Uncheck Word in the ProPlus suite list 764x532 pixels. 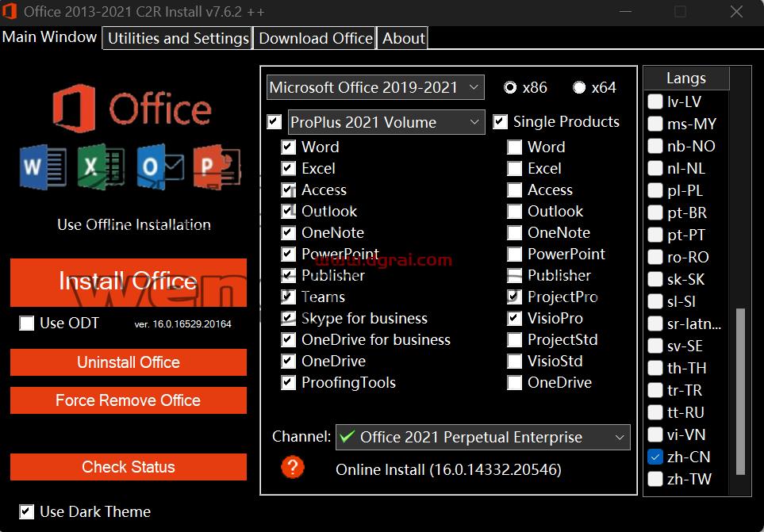pos(289,147)
